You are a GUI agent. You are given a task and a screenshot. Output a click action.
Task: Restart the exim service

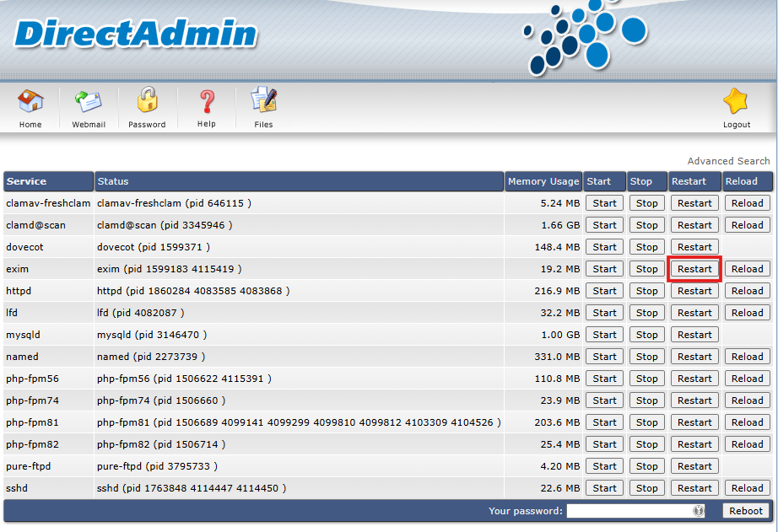click(x=694, y=269)
